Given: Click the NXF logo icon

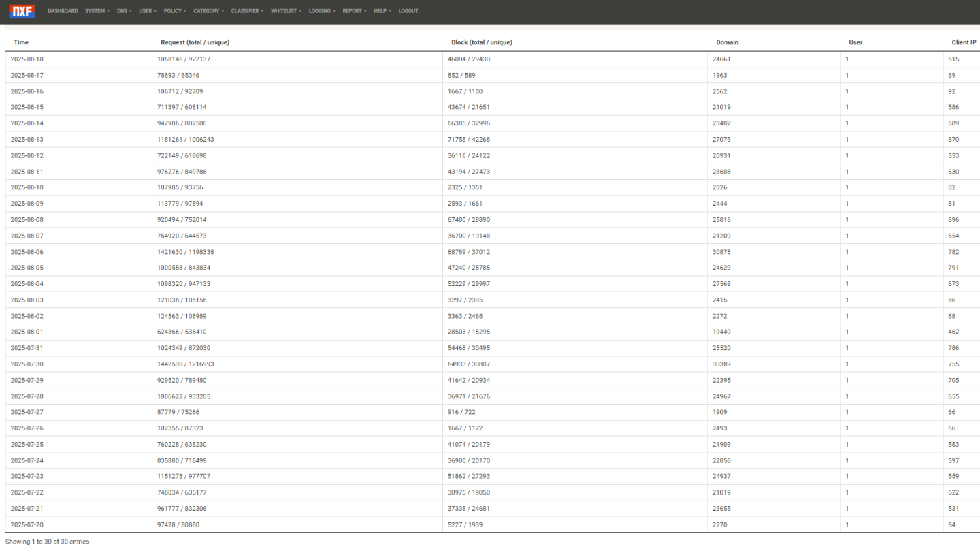Looking at the screenshot, I should [22, 10].
